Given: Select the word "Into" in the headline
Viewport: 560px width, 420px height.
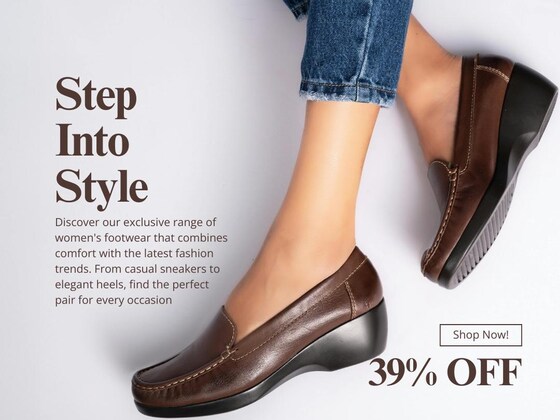Looking at the screenshot, I should tap(92, 140).
